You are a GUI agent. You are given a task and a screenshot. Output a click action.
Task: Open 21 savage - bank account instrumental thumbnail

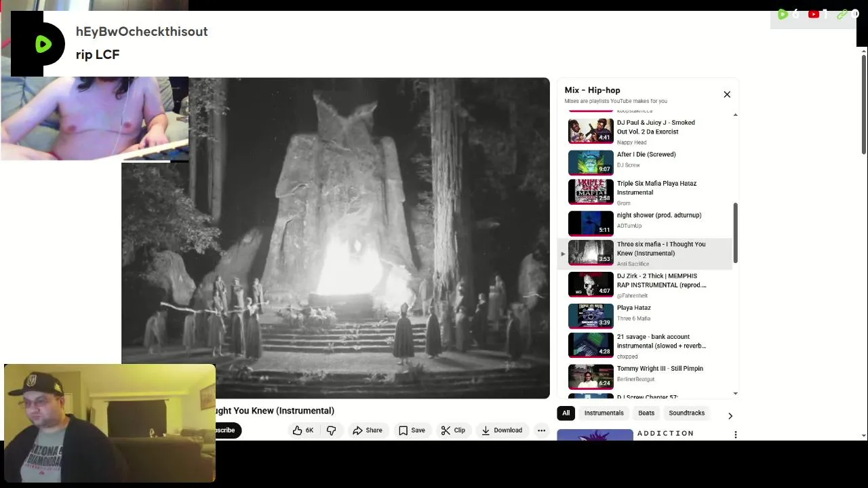tap(591, 345)
